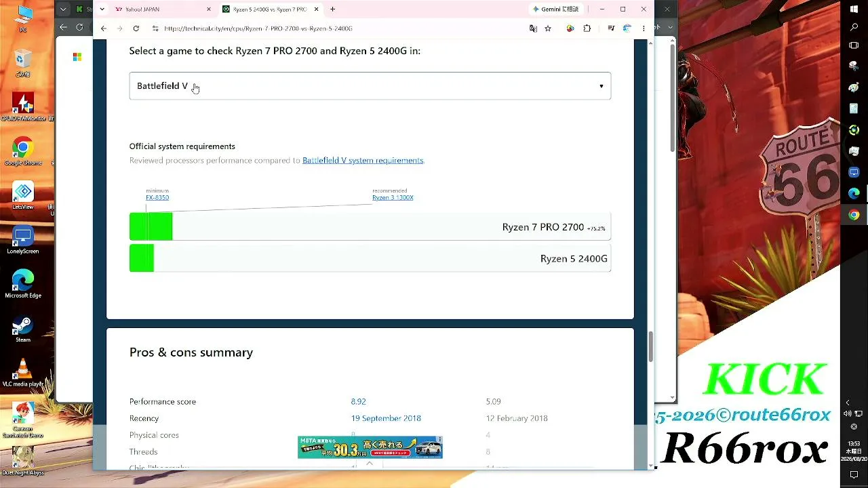Screen dimensions: 868x488
Task: Click the Ryzen 5 2400G performance bar
Action: click(x=370, y=258)
